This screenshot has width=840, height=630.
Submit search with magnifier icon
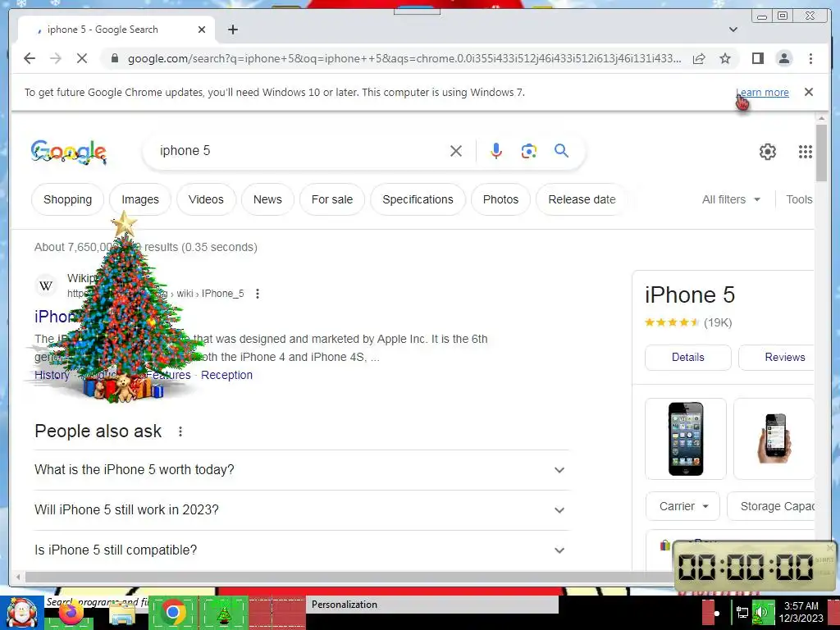(x=561, y=151)
